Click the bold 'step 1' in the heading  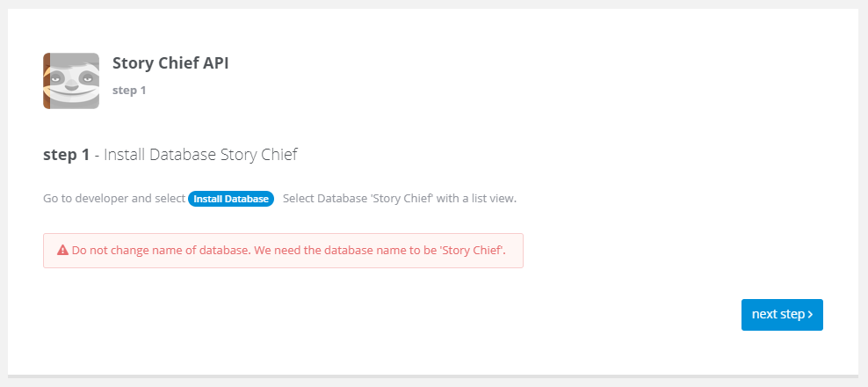coord(66,155)
